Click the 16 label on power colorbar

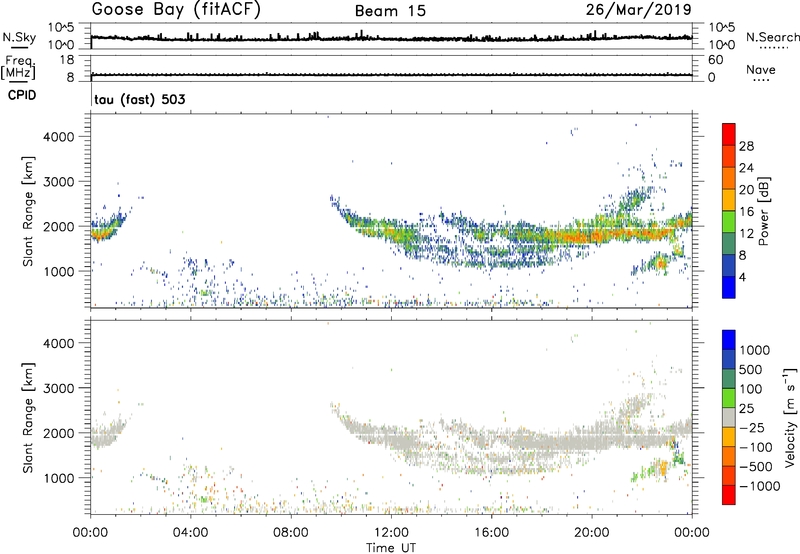(x=746, y=212)
